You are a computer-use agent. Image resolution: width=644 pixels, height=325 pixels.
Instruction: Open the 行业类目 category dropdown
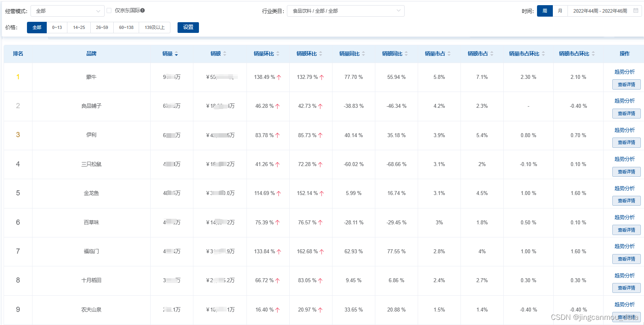346,11
